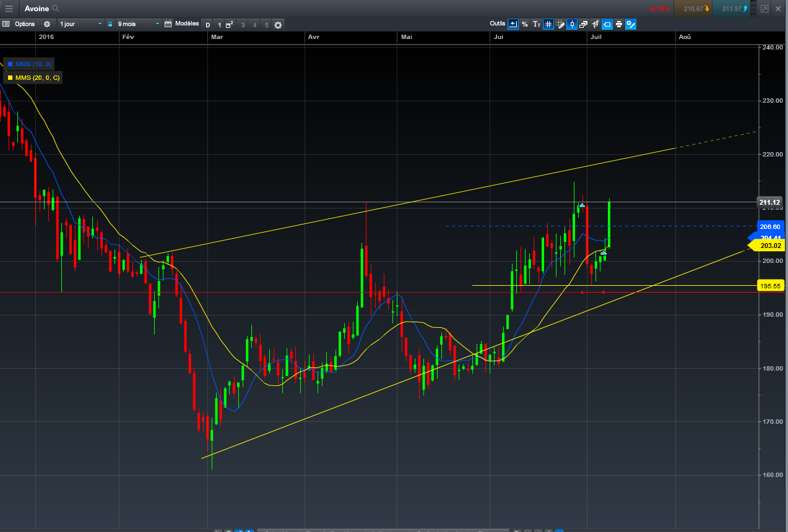
Task: Select chart layout 4
Action: 254,25
